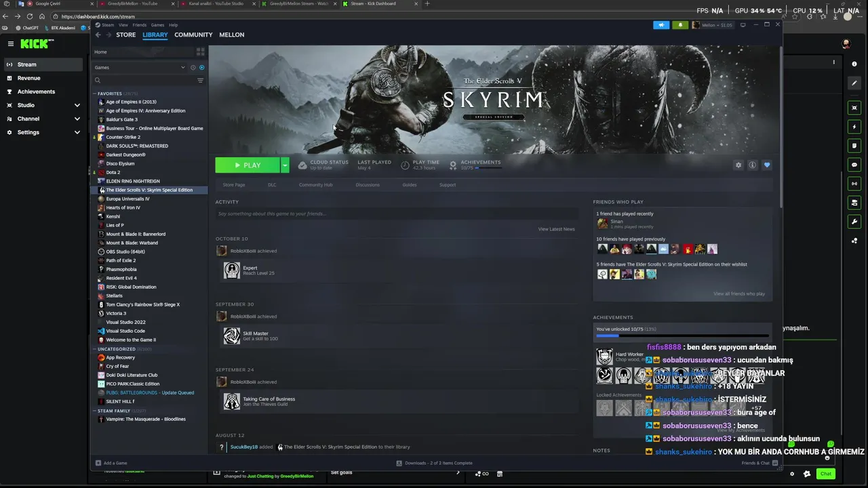The image size is (868, 488).
Task: Open the green notifications bell
Action: point(679,25)
